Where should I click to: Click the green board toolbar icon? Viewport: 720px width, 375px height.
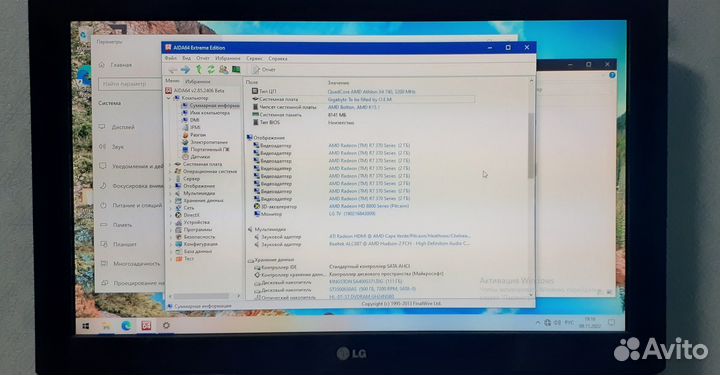pos(236,70)
